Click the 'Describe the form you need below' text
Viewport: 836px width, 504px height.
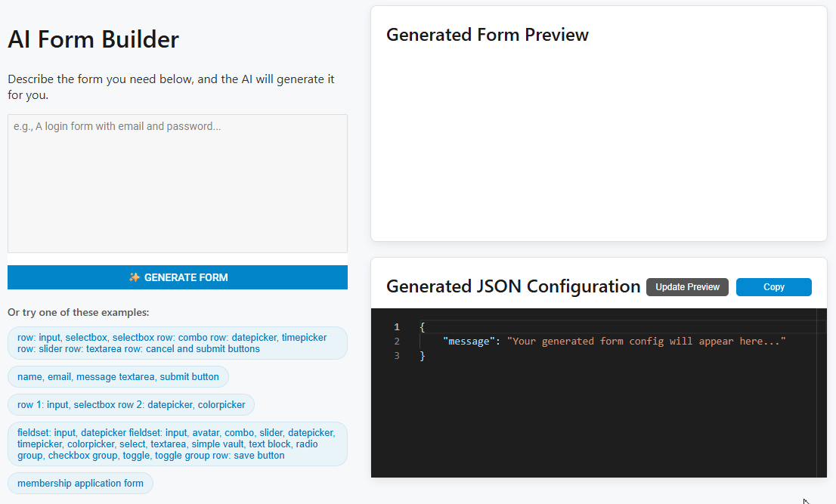coord(171,87)
